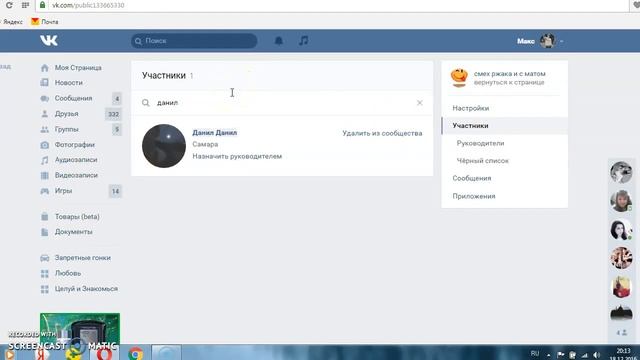Open the Почта bookmark
Viewport: 640px width, 360px height.
point(45,22)
